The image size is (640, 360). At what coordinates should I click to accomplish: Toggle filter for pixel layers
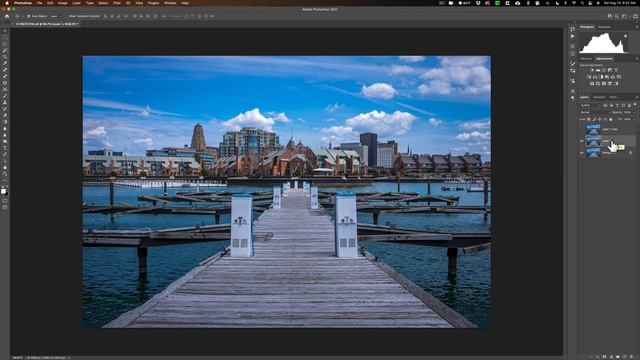click(605, 105)
